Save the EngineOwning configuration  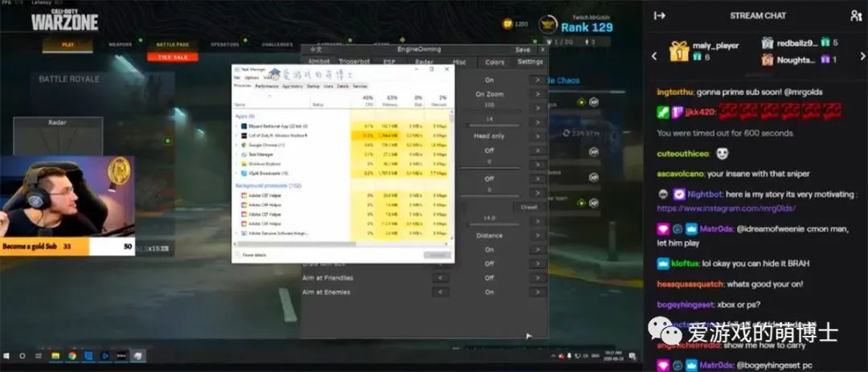pos(522,50)
